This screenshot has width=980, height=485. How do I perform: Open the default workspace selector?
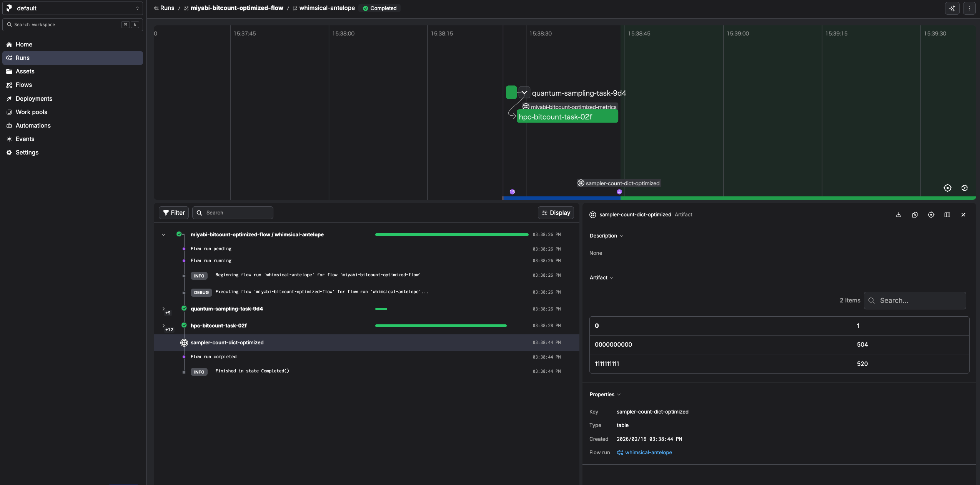coord(73,8)
